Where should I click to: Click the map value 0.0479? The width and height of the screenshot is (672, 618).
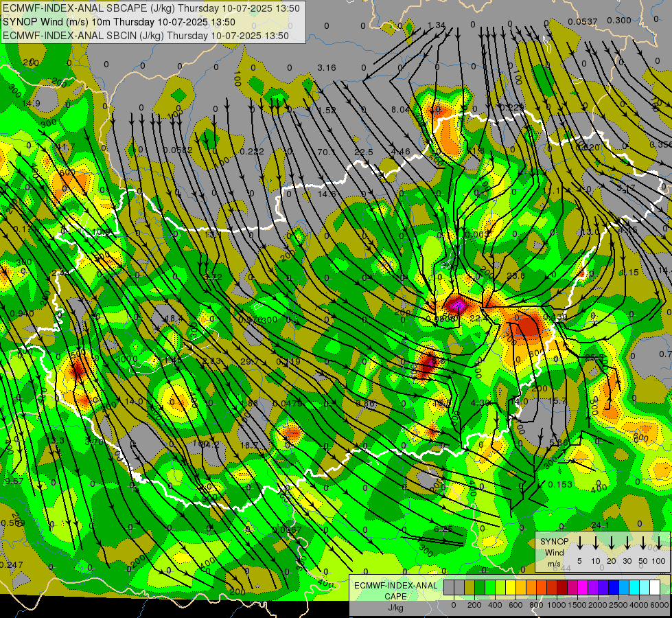288,403
